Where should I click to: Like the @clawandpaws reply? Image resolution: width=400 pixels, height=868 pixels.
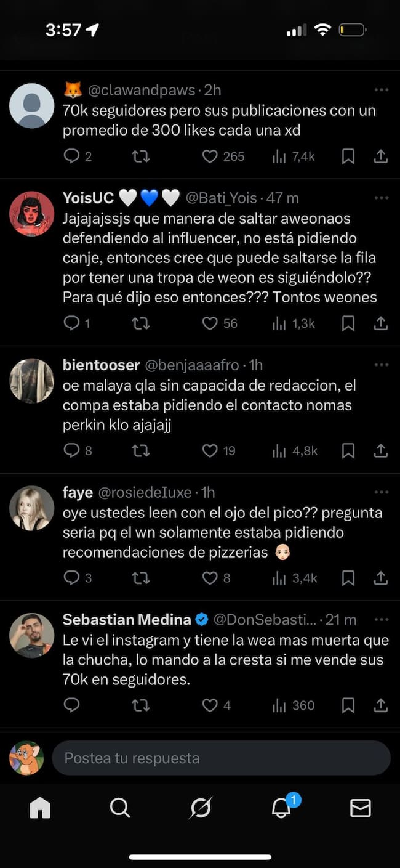pyautogui.click(x=210, y=156)
